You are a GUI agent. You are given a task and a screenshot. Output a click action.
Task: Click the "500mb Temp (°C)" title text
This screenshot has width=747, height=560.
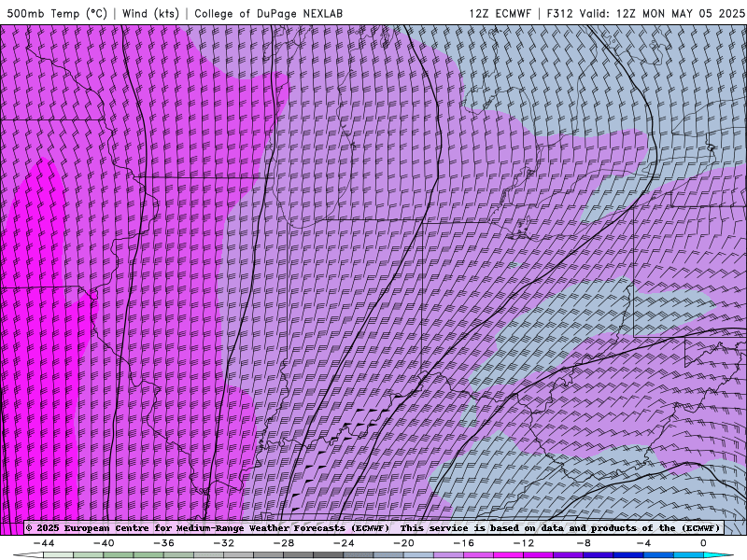pyautogui.click(x=57, y=13)
